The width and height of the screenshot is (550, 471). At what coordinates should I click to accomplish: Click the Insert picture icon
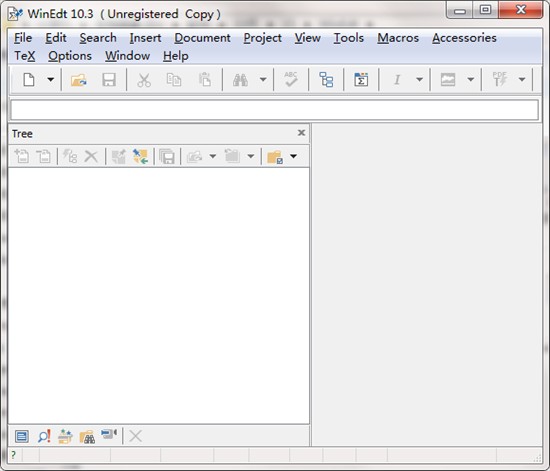tap(448, 80)
